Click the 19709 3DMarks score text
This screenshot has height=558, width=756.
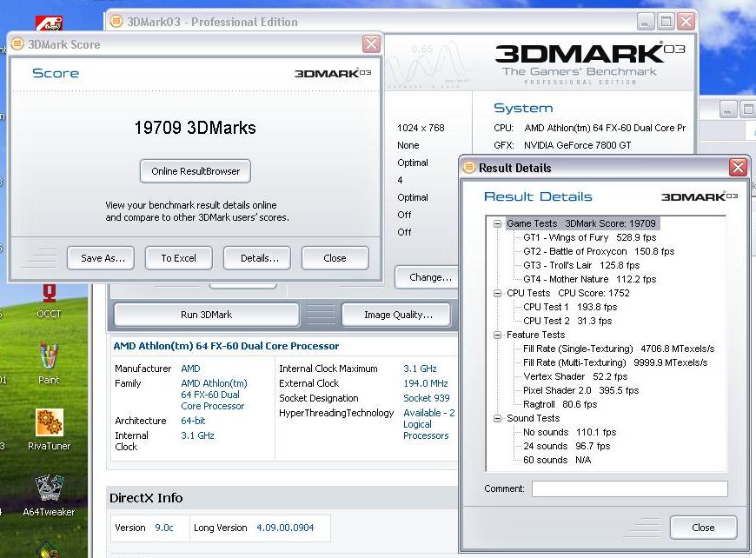(x=195, y=128)
